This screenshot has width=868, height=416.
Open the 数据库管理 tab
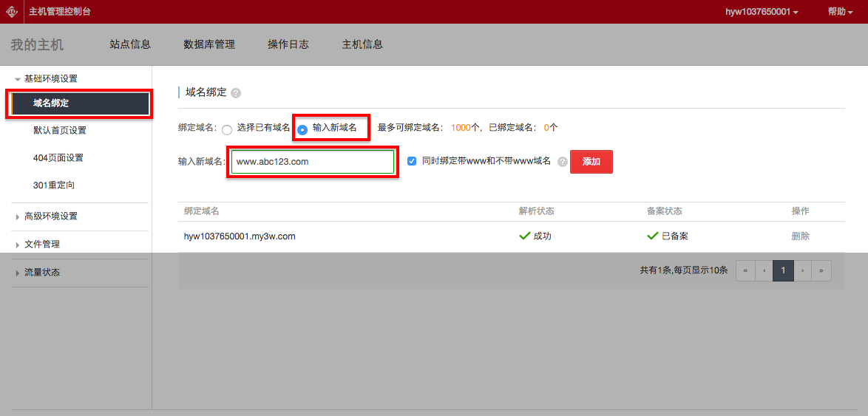click(x=209, y=44)
